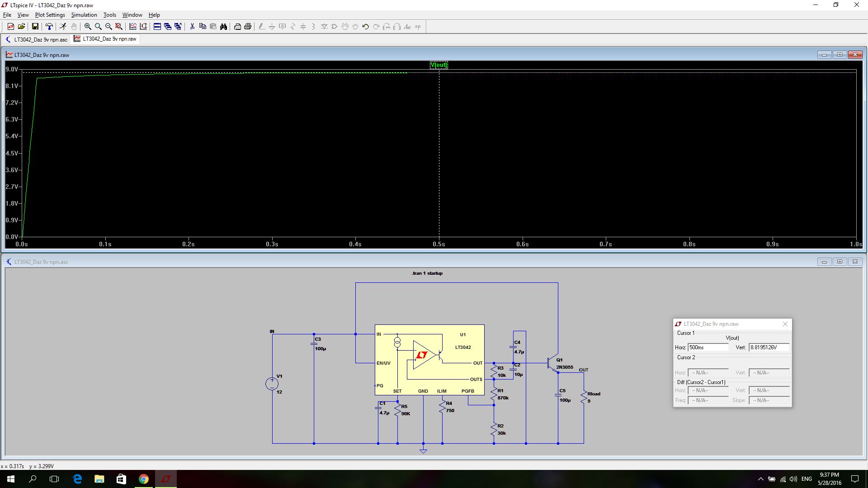This screenshot has width=868, height=488.
Task: Click Cursor 2 Horz N/A field
Action: click(708, 373)
